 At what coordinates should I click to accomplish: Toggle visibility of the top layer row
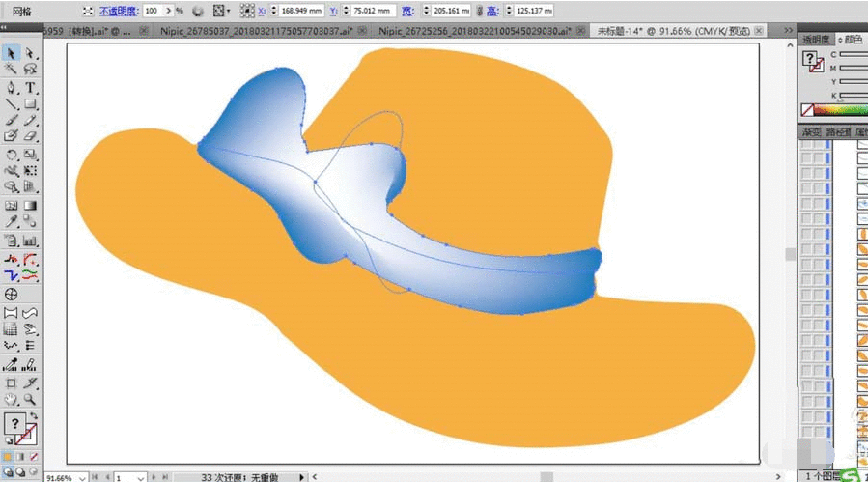(x=807, y=144)
